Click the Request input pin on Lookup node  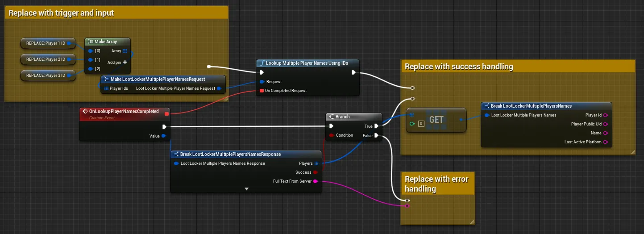click(x=262, y=82)
